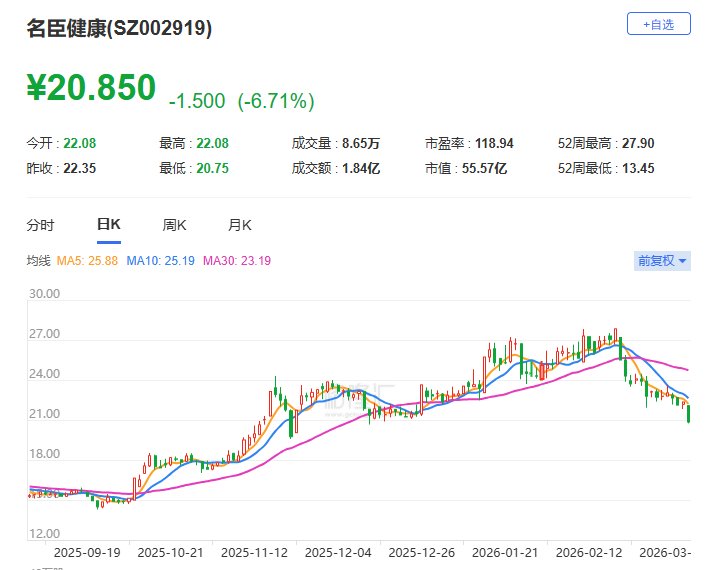This screenshot has height=570, width=717.
Task: Click the -1.500 (-6.71%) price change
Action: pos(241,100)
